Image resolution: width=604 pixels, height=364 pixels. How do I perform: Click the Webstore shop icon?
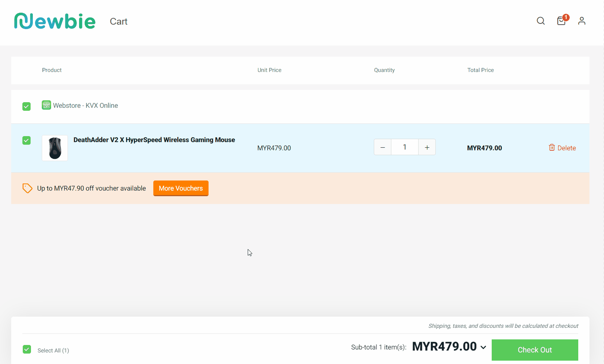[x=46, y=105]
